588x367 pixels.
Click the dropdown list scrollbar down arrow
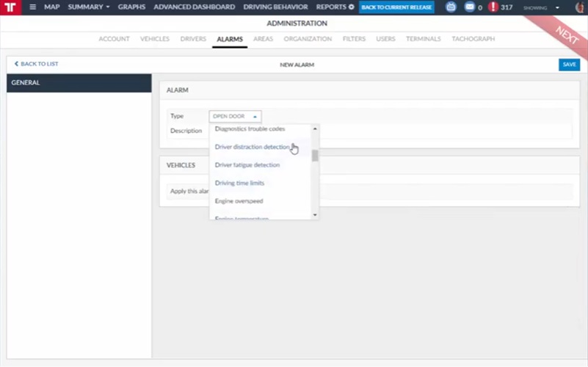point(315,215)
